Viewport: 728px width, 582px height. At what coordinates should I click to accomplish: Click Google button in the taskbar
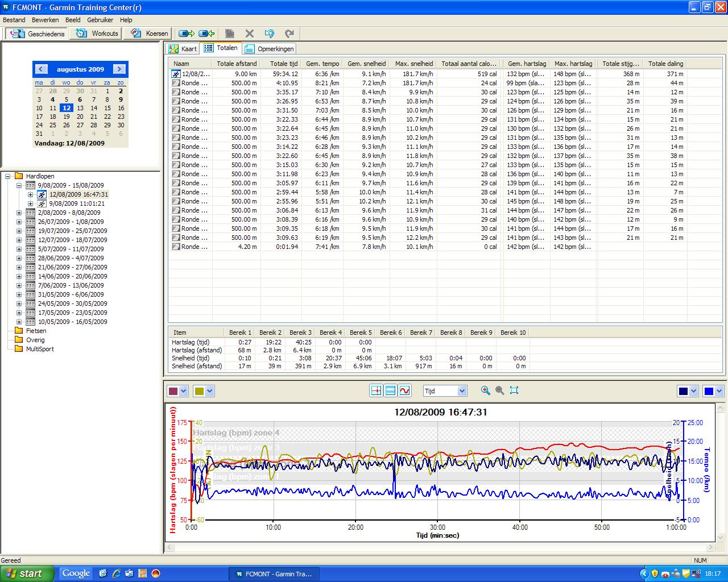pyautogui.click(x=76, y=573)
